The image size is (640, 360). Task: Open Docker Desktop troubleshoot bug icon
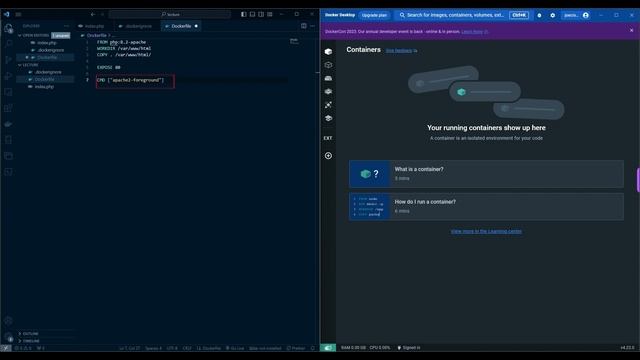pyautogui.click(x=540, y=15)
